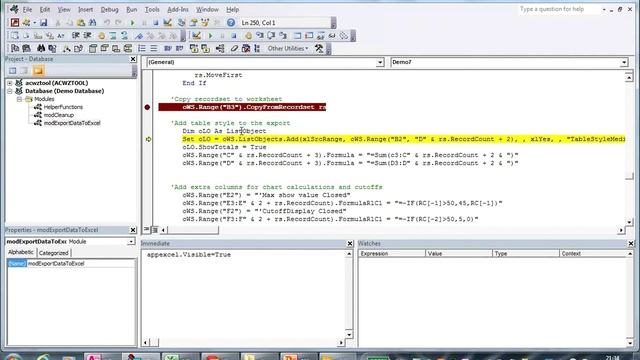This screenshot has height=360, width=640.
Task: Toggle the breakpoint dot on CopyFromRecordset line
Action: tap(147, 107)
